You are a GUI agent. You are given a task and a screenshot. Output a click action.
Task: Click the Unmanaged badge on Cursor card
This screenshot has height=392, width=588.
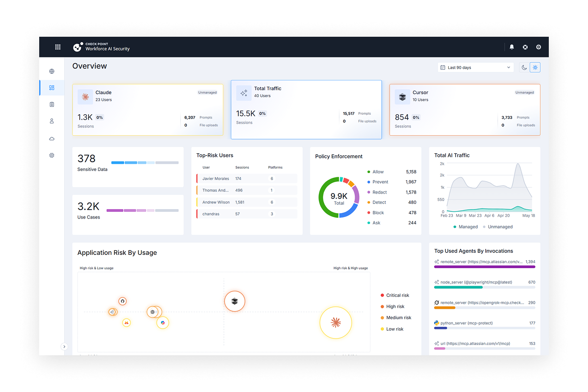click(524, 92)
